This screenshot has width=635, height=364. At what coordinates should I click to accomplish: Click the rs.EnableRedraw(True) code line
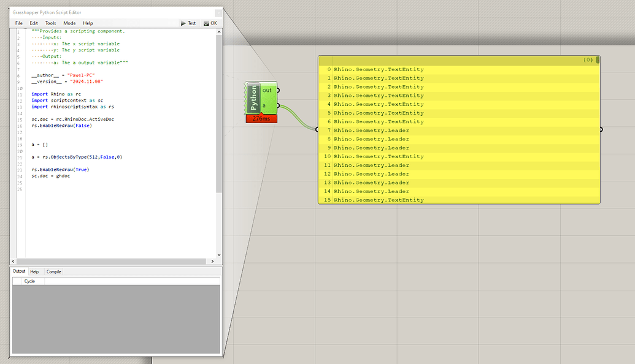coord(60,170)
